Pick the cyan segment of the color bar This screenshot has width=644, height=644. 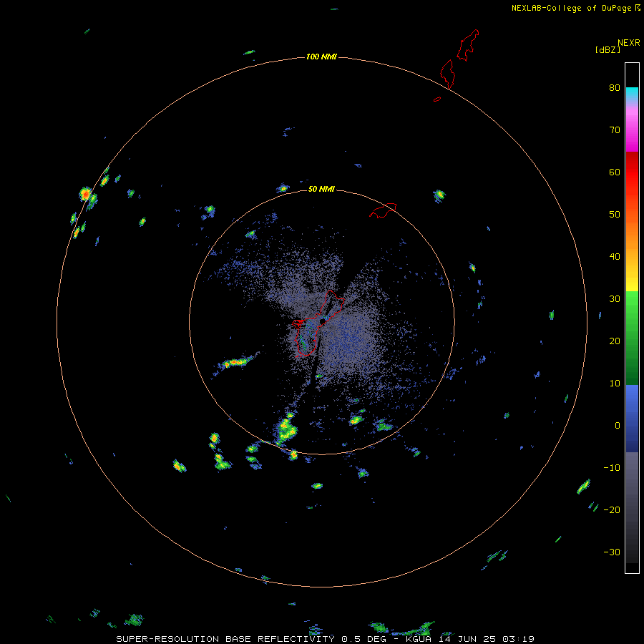point(632,94)
